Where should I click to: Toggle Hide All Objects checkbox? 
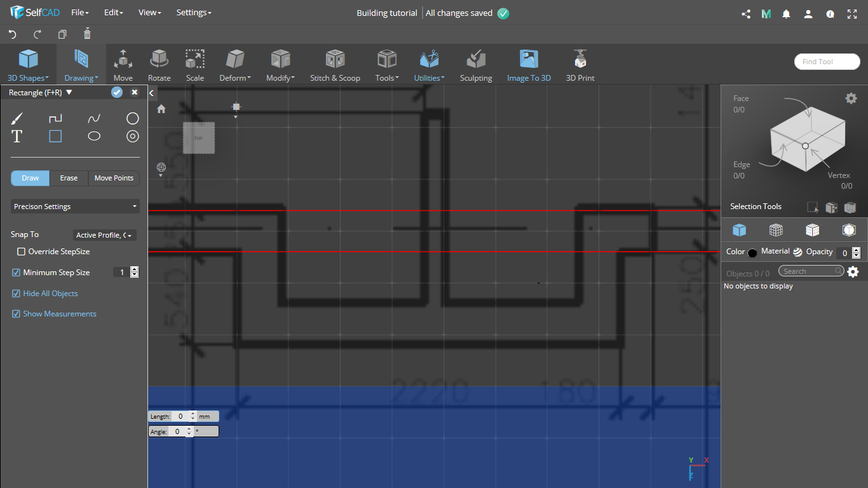[x=17, y=294]
